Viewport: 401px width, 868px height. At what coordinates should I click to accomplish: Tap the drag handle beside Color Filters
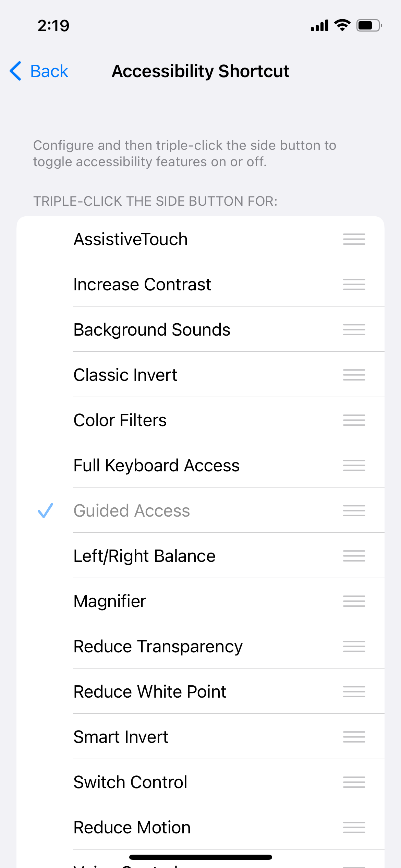click(x=354, y=420)
